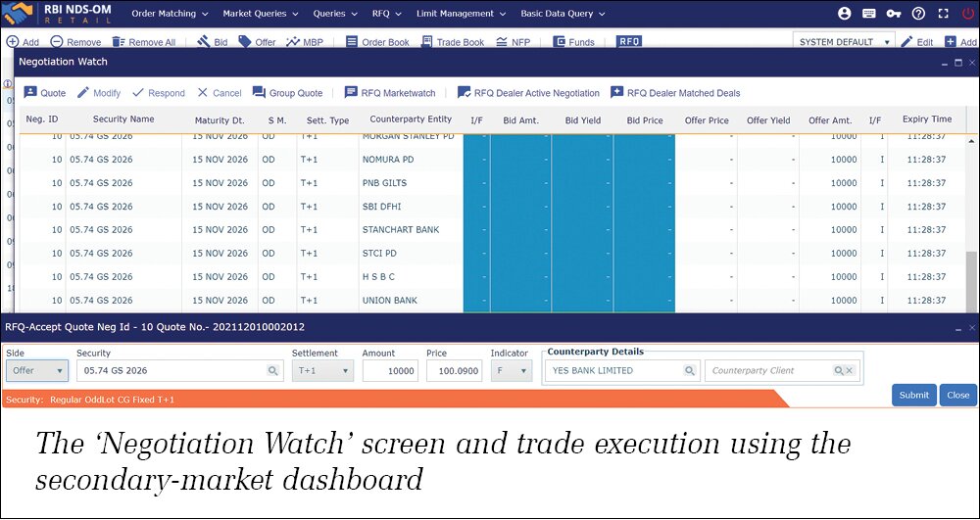The height and width of the screenshot is (520, 980).
Task: Open the Trade Book
Action: 452,42
